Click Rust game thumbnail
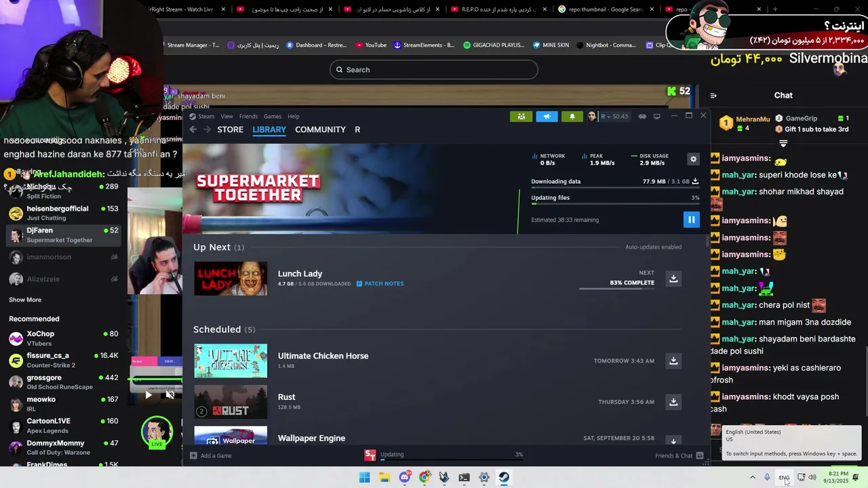The image size is (868, 488). point(231,402)
